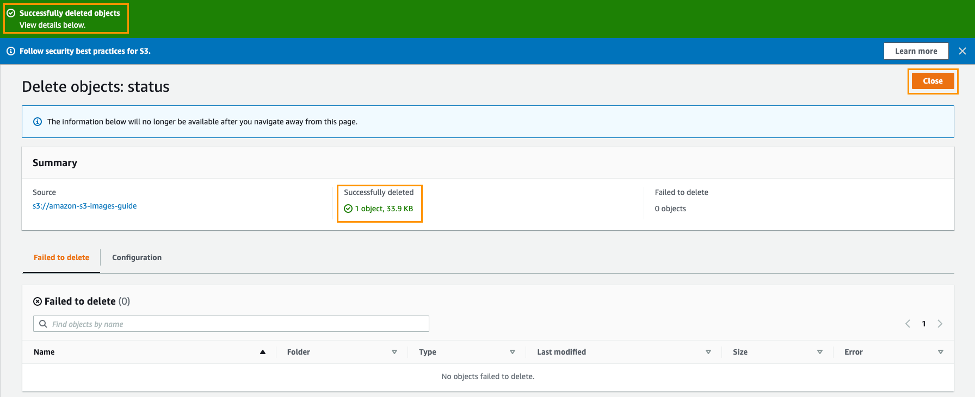Screen dimensions: 977x397
Task: Switch to the Configuration tab
Action: pos(136,257)
